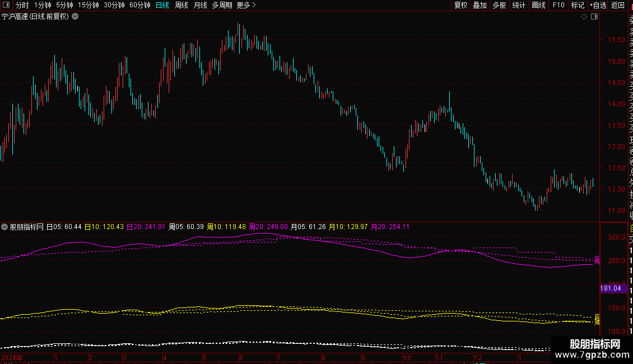Click the 返回 back button

(618, 5)
